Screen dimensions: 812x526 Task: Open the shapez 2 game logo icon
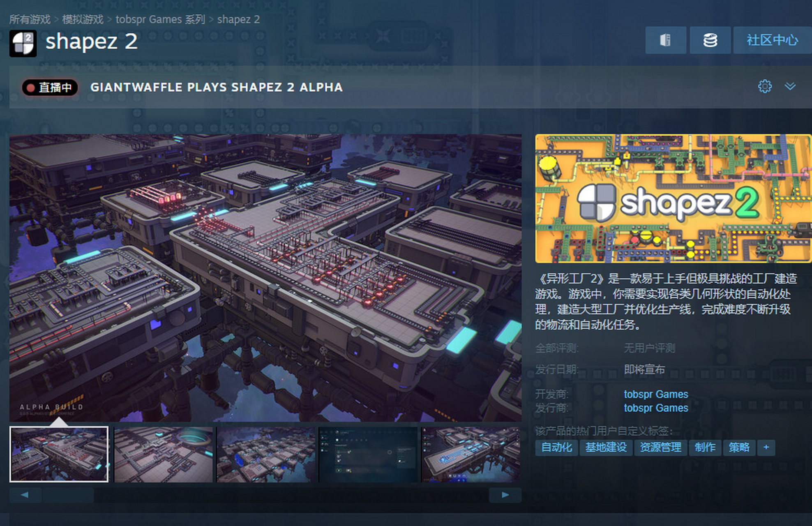(23, 43)
